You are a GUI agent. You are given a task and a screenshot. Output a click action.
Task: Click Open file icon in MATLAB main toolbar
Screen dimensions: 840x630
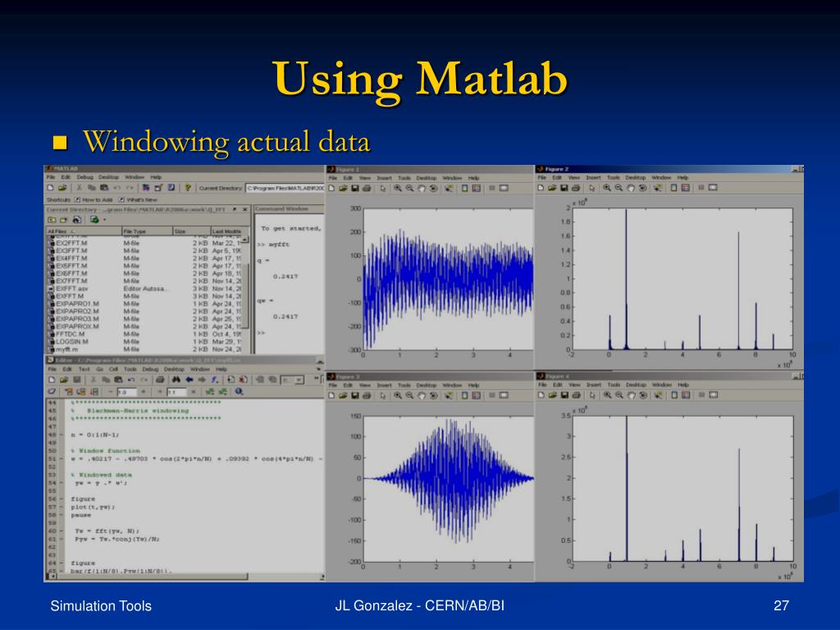coord(62,188)
